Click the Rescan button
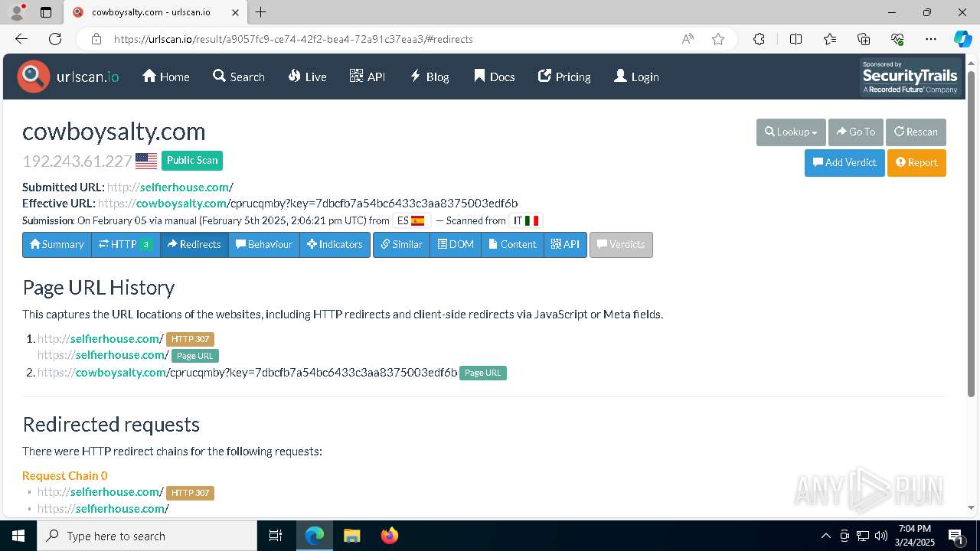 (x=916, y=132)
